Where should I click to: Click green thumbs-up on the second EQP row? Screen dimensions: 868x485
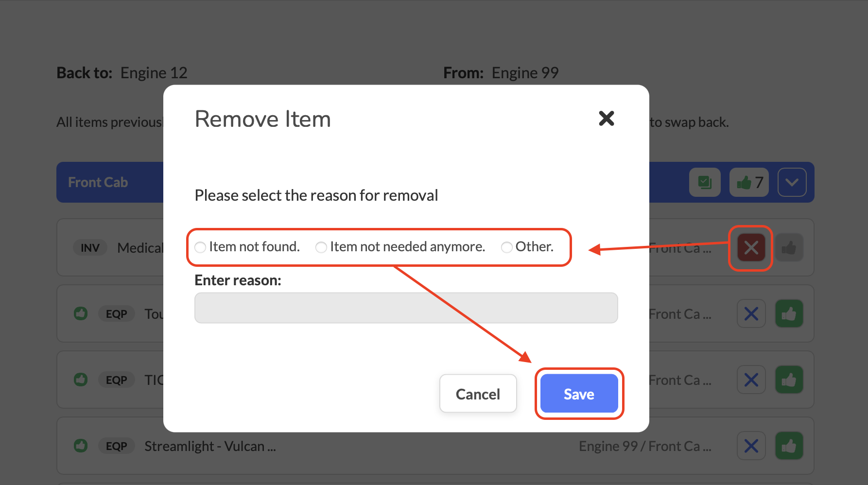[789, 314]
